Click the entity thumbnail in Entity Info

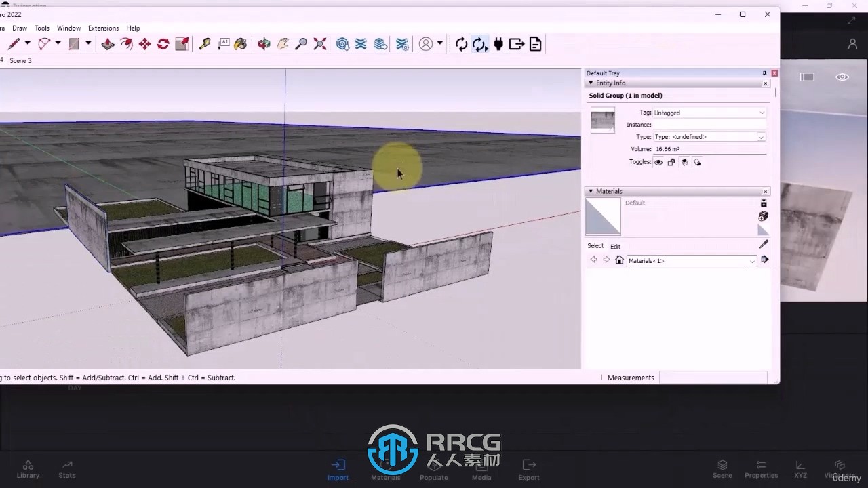(603, 120)
